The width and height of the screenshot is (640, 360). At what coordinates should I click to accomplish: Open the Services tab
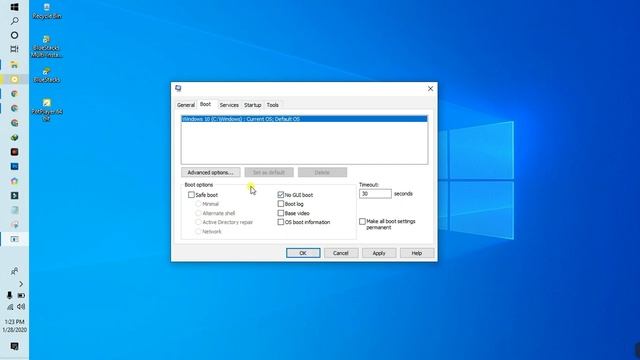(x=229, y=105)
